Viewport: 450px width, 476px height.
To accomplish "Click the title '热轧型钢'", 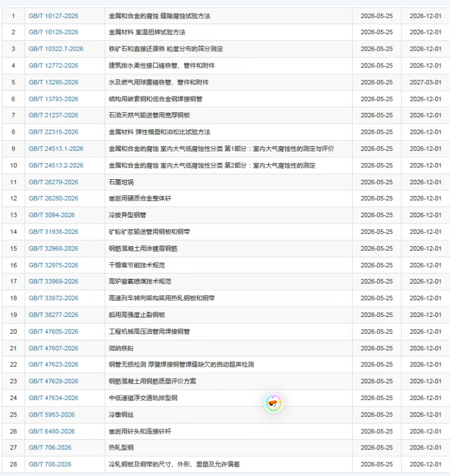I will (121, 447).
